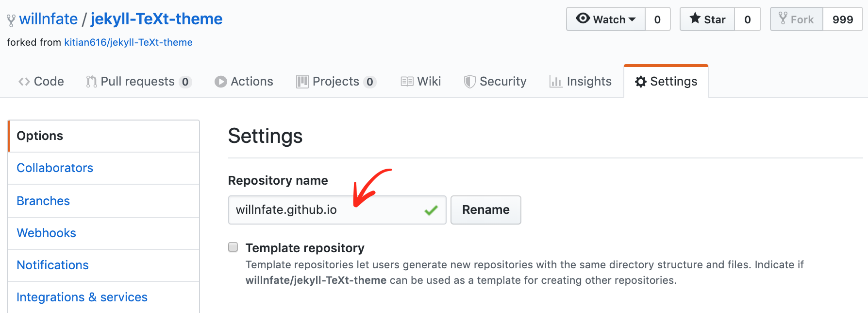Click the fork icon on Fork button
Image resolution: width=868 pixels, height=313 pixels.
(x=783, y=18)
